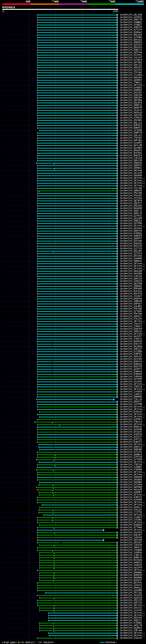This screenshot has height=644, width=146.
Task: Select hit UniRef100_B4NY43
Action: tap(131, 361)
